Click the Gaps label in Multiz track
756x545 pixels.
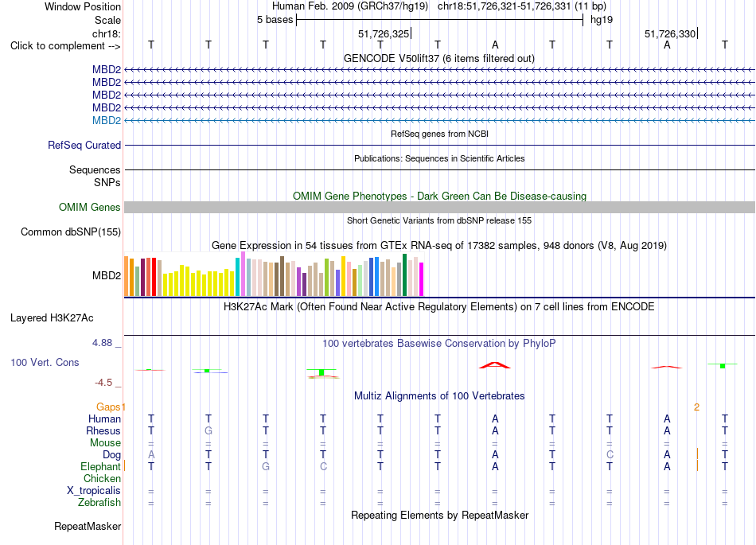click(x=108, y=407)
